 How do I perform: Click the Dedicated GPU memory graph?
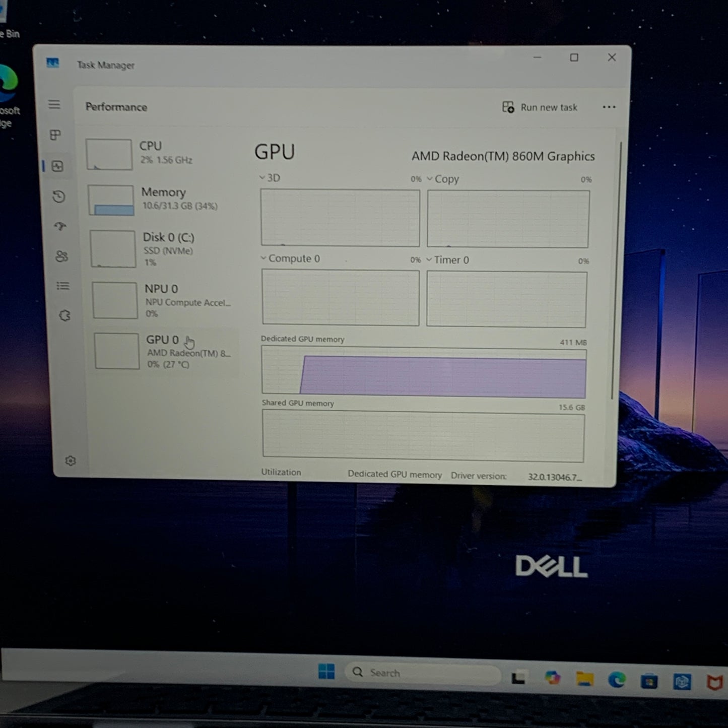point(423,370)
